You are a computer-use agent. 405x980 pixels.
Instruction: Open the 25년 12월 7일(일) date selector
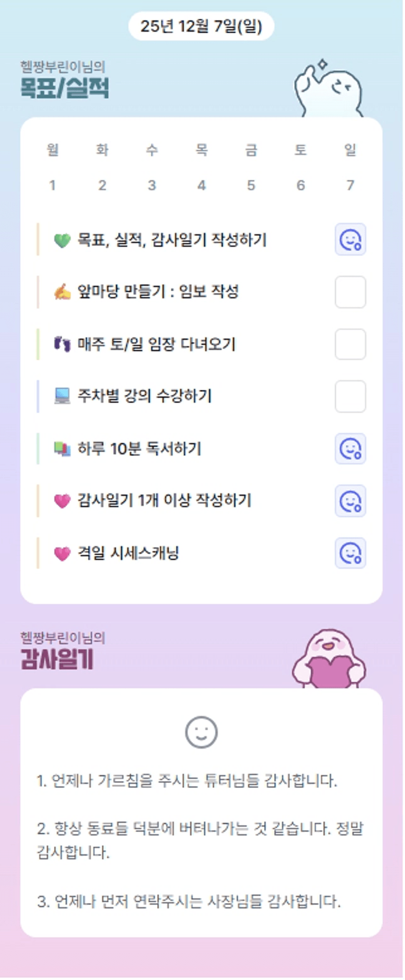201,26
